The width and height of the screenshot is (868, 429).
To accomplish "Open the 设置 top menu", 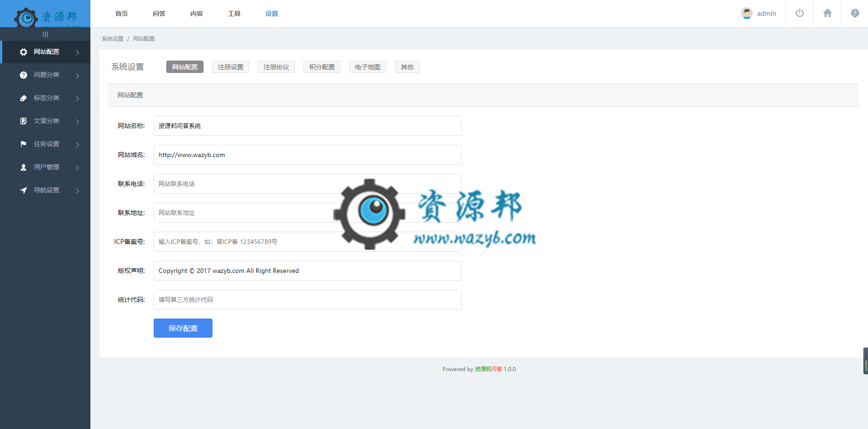I will 272,14.
